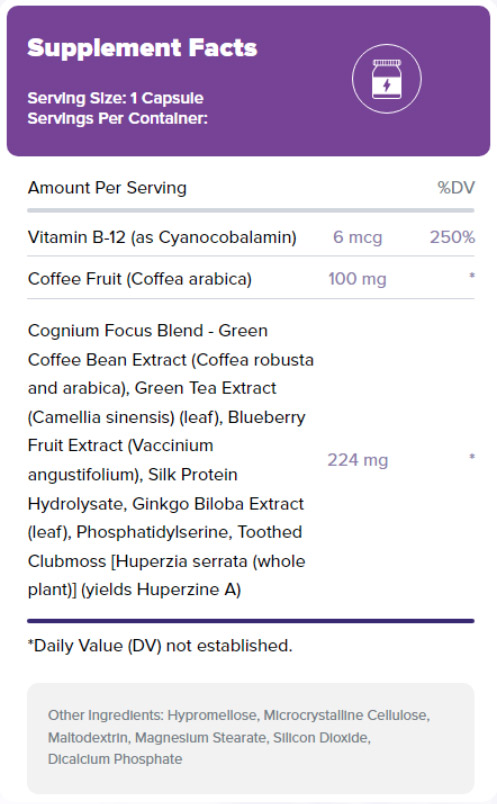Click the Cognium Focus Blend description text
This screenshot has height=804, width=497.
click(x=171, y=460)
